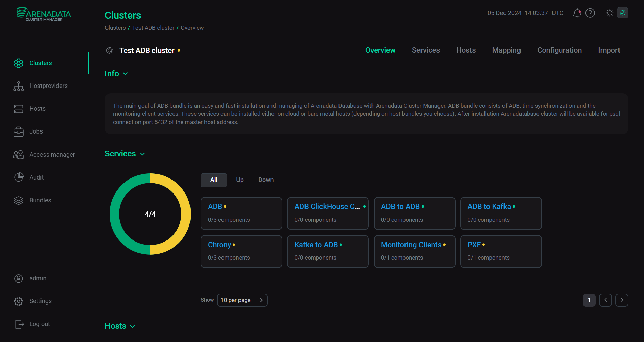Open the PXF service card
The width and height of the screenshot is (644, 342).
click(501, 252)
